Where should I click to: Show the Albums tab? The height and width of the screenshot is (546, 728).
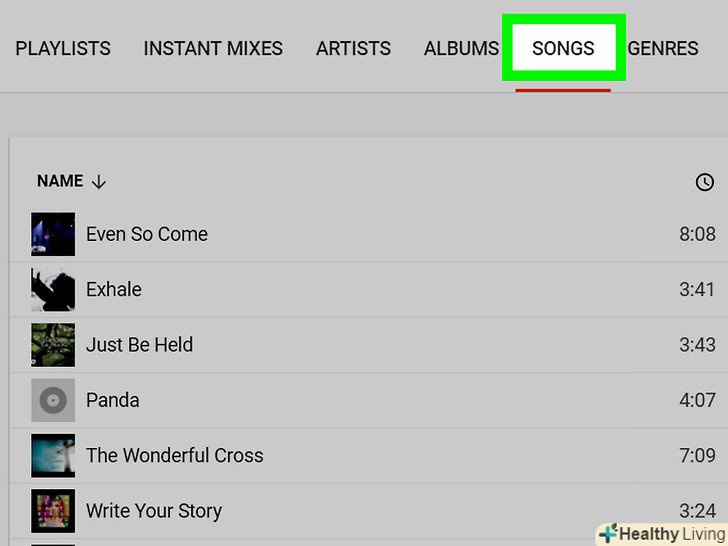pos(461,48)
